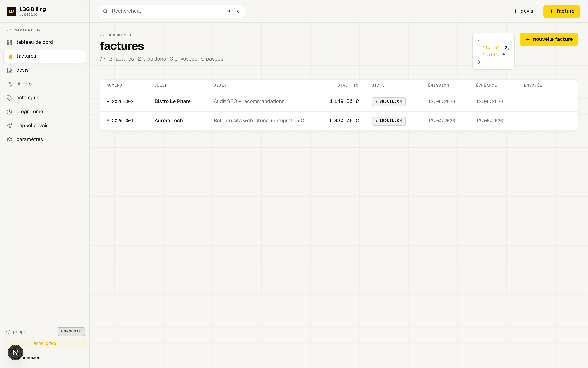
Task: Click the search magnifier icon
Action: [105, 11]
